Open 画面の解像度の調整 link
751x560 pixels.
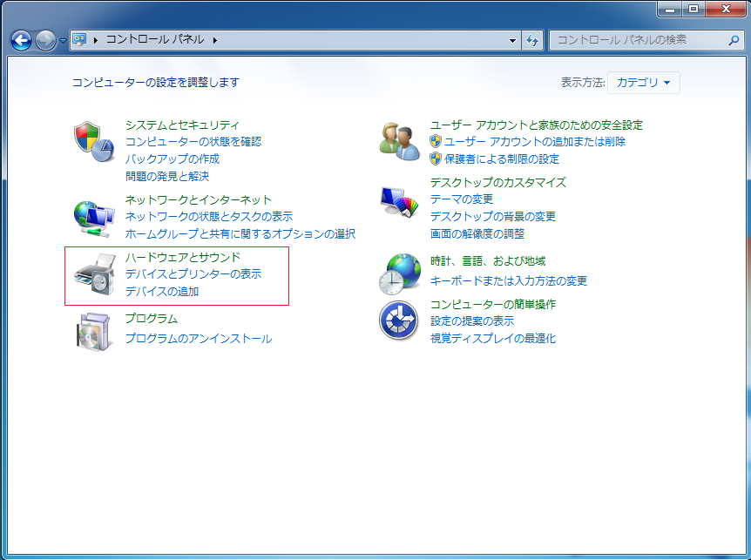(477, 233)
